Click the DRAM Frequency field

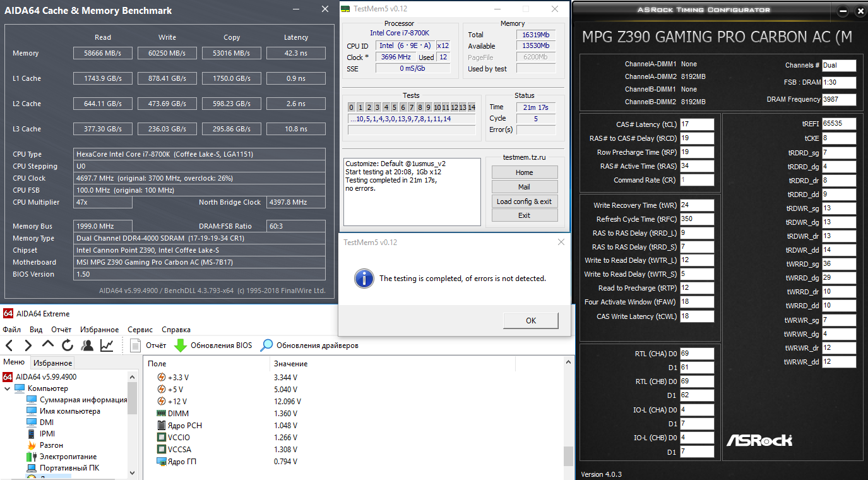pos(839,99)
